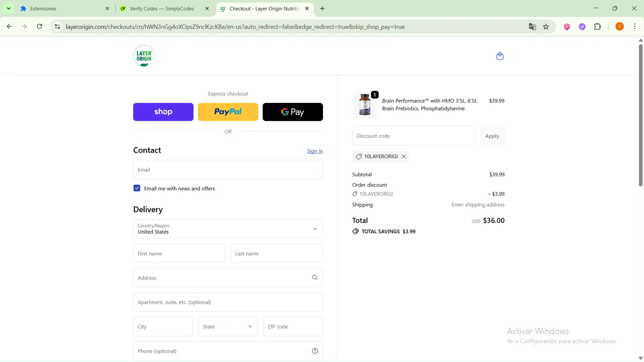This screenshot has width=644, height=362.
Task: Focus the First name field
Action: click(x=179, y=253)
